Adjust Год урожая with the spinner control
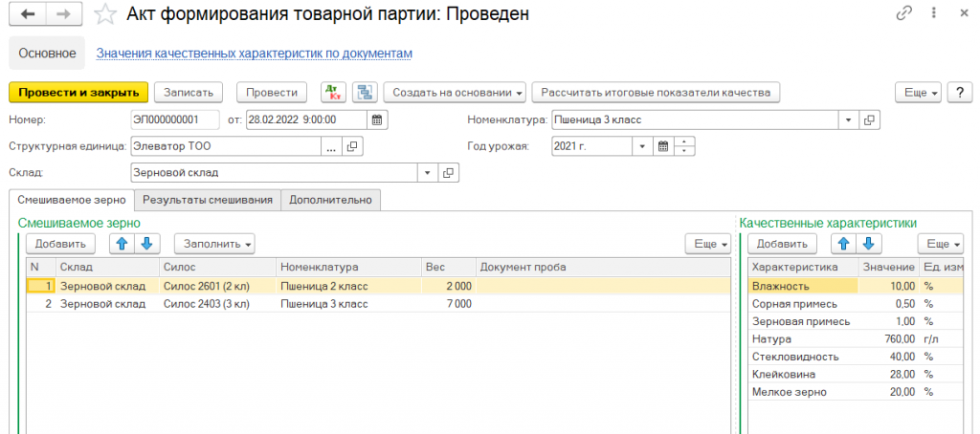This screenshot has height=434, width=980. pyautogui.click(x=685, y=146)
